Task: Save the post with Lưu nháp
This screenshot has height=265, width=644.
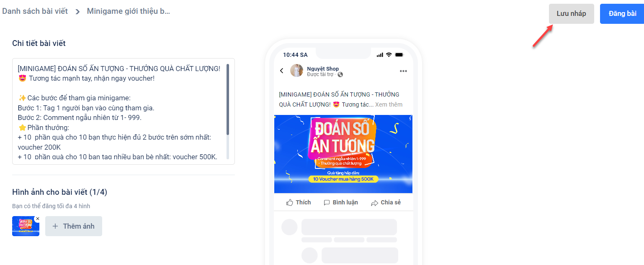Action: click(x=571, y=14)
